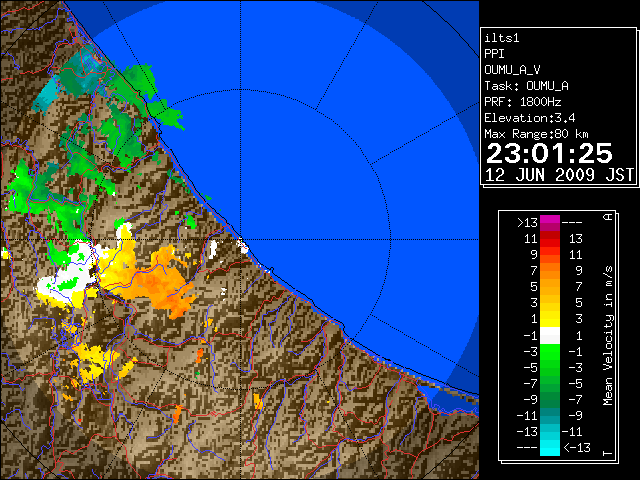Click the "Task: OUMU_A" line
Image resolution: width=640 pixels, height=480 pixels.
pyautogui.click(x=527, y=86)
